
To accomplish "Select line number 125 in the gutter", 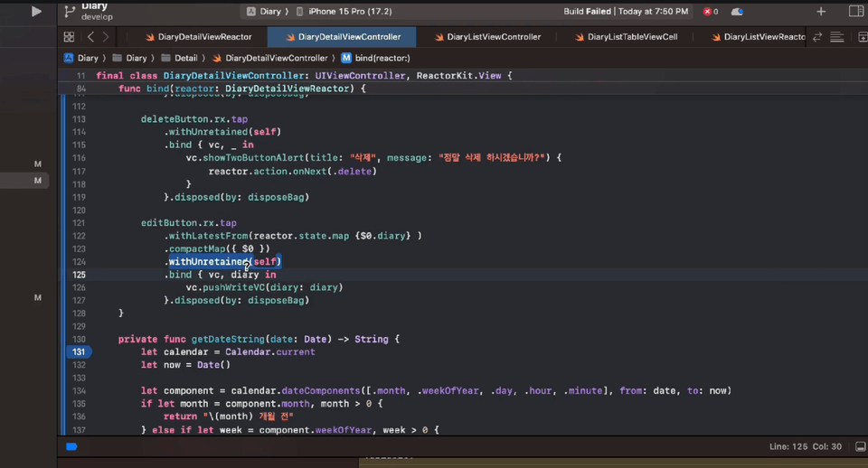I will coord(80,275).
